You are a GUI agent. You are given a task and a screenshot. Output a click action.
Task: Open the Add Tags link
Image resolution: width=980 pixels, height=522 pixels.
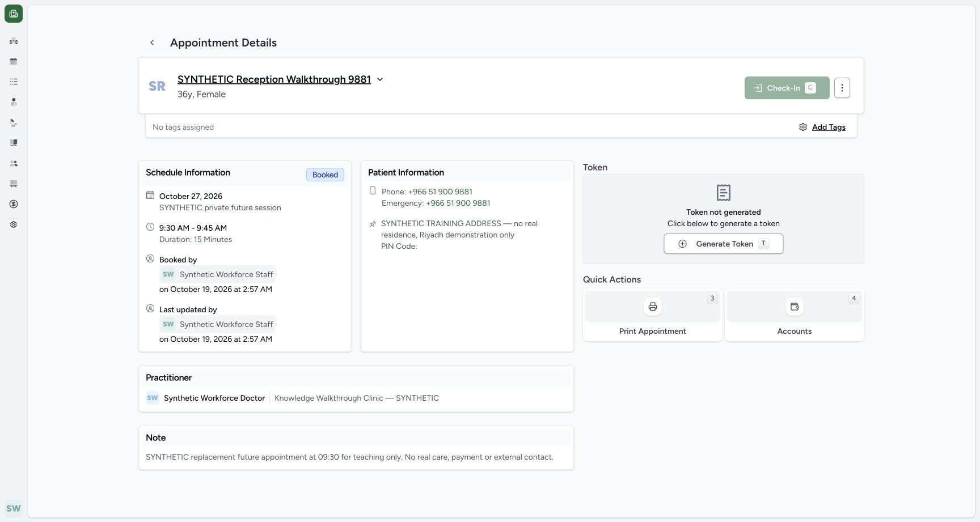pyautogui.click(x=829, y=127)
